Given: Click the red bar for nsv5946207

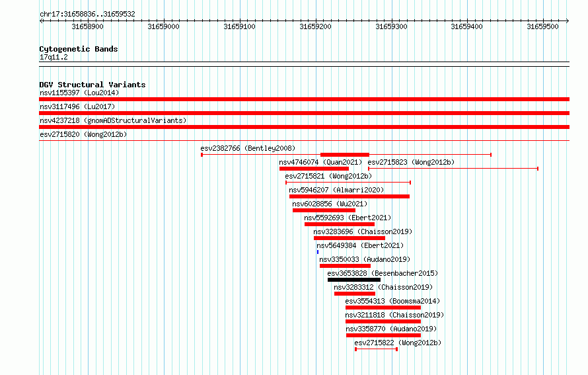Looking at the screenshot, I should click(349, 196).
